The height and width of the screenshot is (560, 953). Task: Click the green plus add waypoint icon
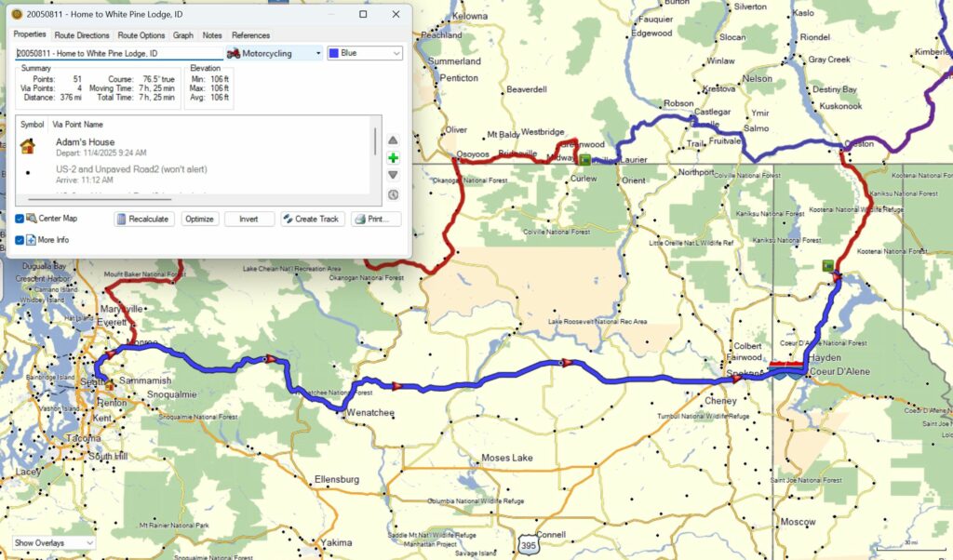[x=393, y=158]
